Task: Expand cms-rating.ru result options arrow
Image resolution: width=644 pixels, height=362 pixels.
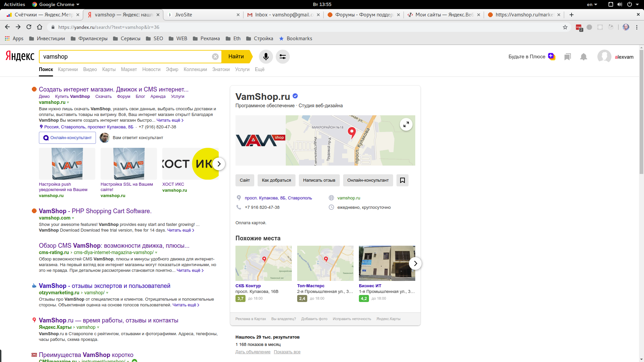Action: tap(156, 253)
